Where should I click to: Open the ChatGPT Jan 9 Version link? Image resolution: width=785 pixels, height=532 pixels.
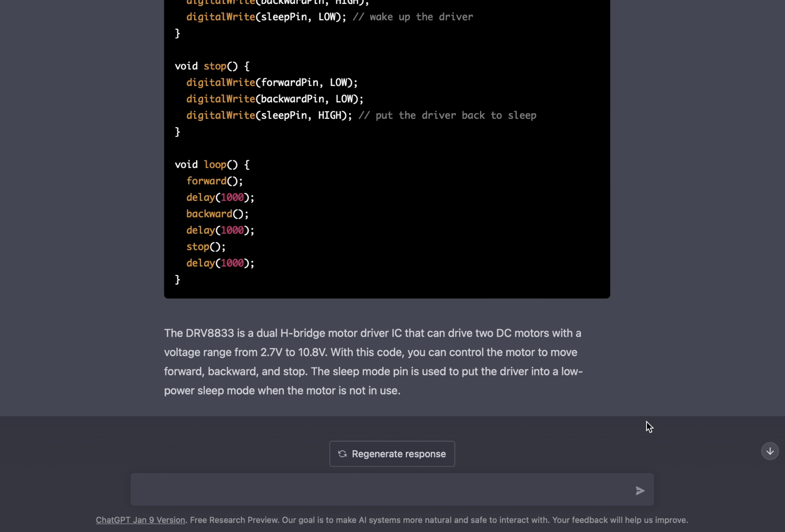140,520
